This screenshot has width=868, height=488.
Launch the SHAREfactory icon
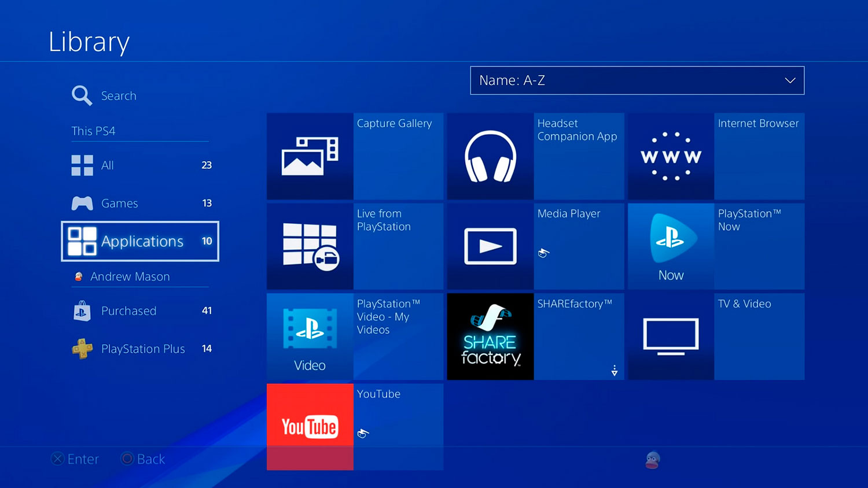tap(490, 337)
